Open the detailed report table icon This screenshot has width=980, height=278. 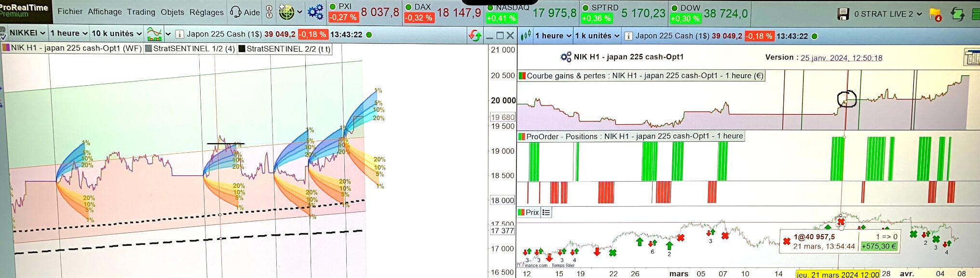click(x=972, y=57)
